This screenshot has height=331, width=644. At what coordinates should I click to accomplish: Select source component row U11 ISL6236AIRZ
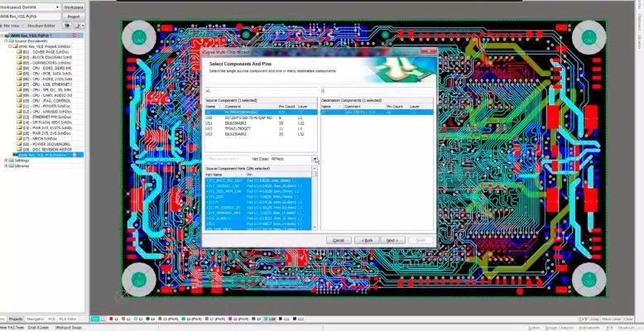click(261, 122)
